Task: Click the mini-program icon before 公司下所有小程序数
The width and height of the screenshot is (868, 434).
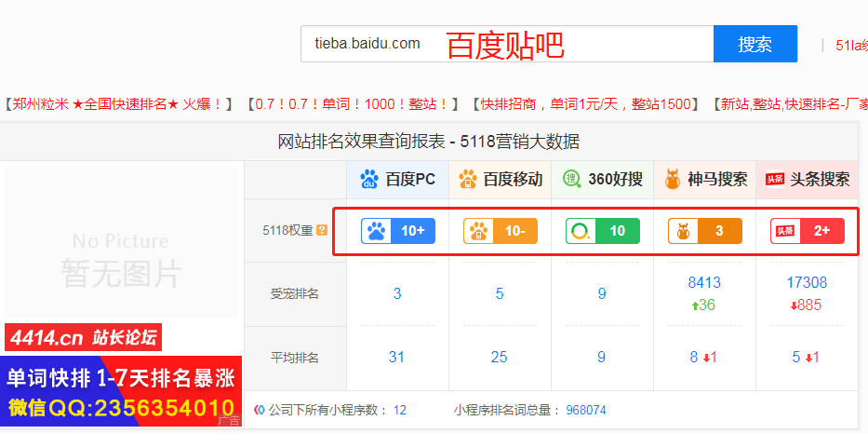Action: click(259, 410)
